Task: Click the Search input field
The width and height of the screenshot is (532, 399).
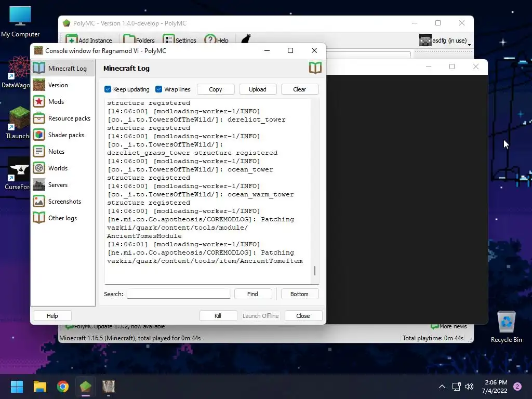Action: pos(179,294)
